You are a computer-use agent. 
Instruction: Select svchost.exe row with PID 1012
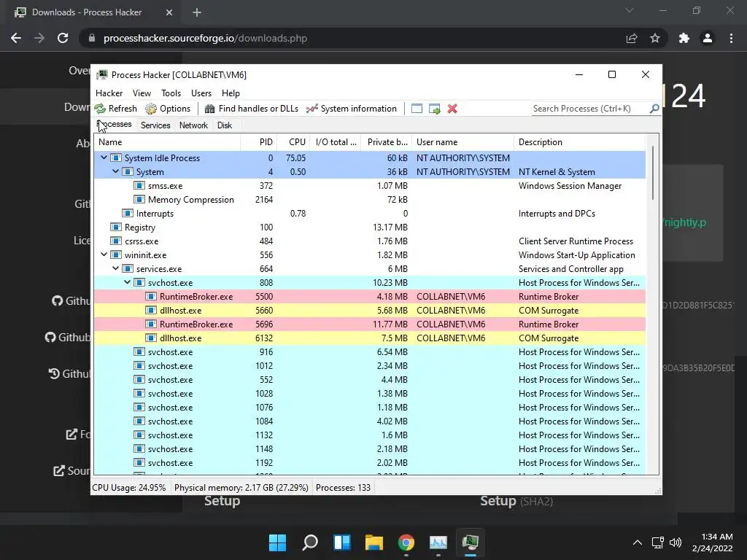pos(370,366)
